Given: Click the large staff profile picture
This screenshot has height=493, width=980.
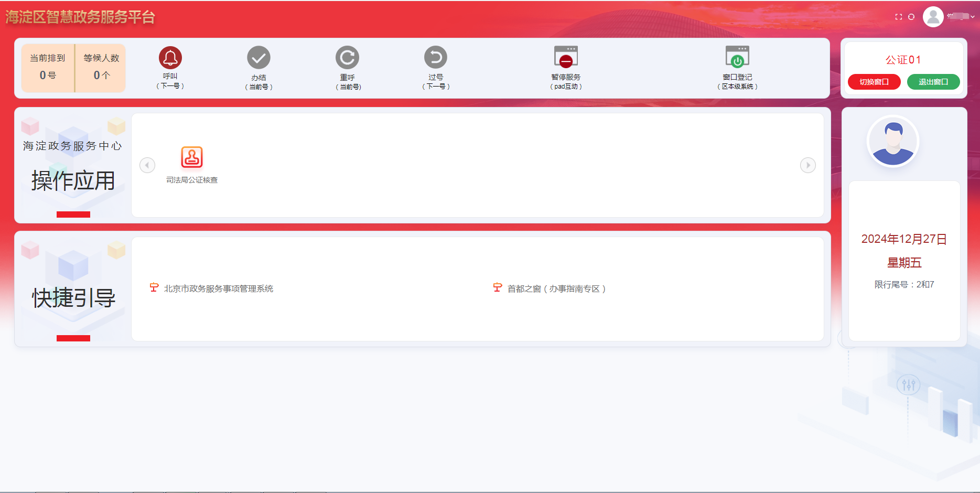Looking at the screenshot, I should point(892,142).
